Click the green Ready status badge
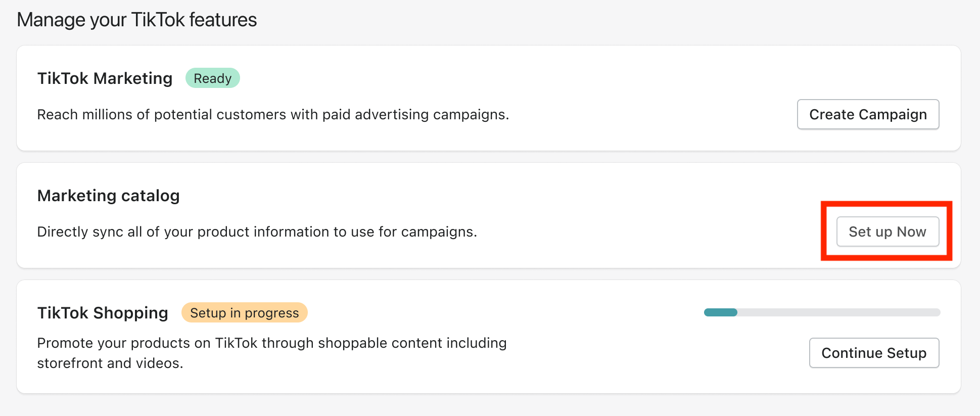 pyautogui.click(x=213, y=78)
